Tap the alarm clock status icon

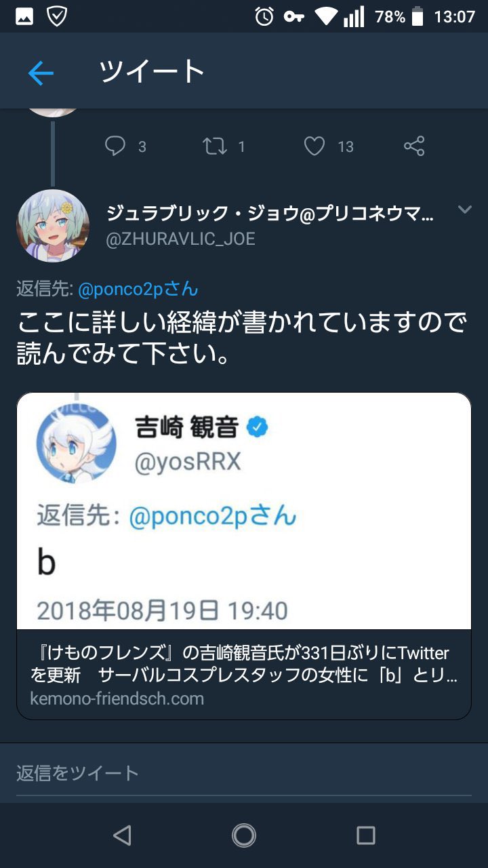coord(264,16)
